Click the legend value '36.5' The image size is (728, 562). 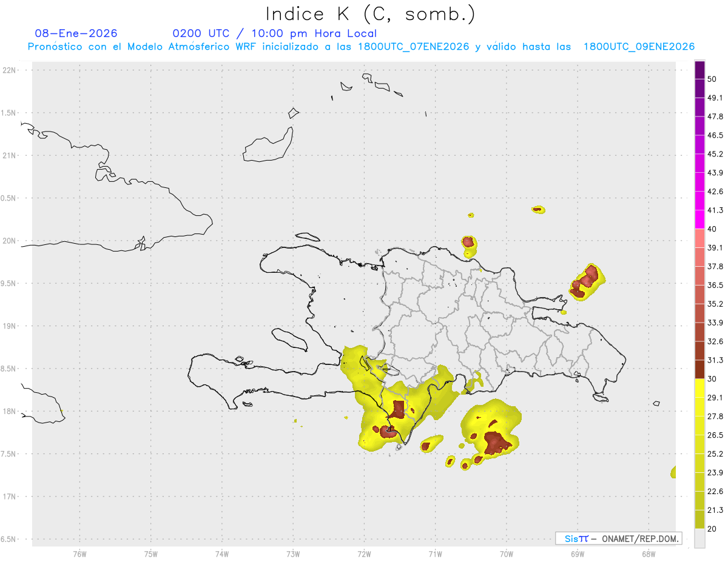coord(715,285)
